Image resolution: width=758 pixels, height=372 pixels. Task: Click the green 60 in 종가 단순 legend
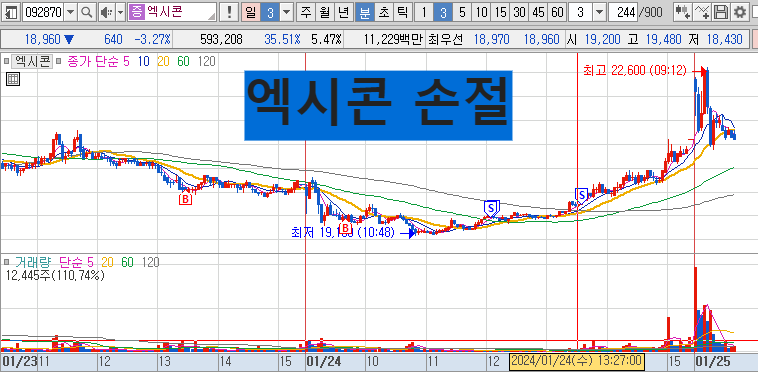click(x=183, y=61)
